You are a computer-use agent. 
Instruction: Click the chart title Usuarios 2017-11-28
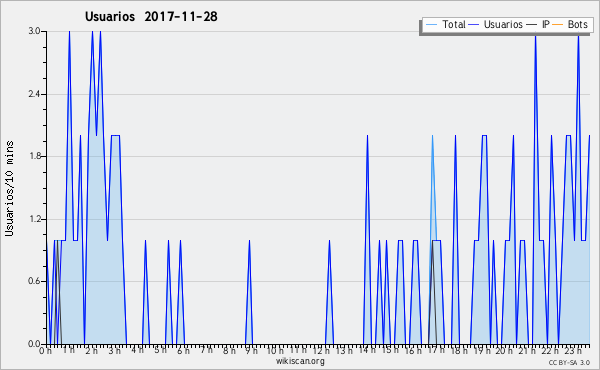point(151,16)
